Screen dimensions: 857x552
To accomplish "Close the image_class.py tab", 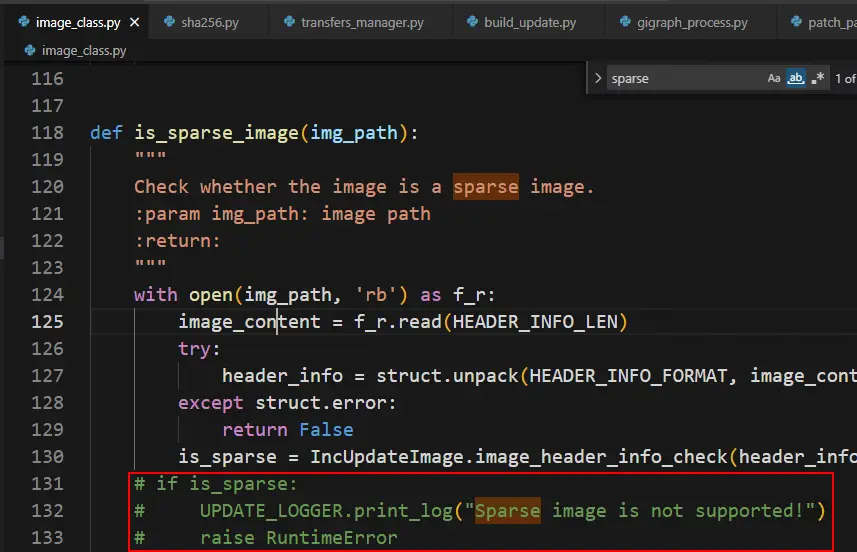I will point(134,22).
